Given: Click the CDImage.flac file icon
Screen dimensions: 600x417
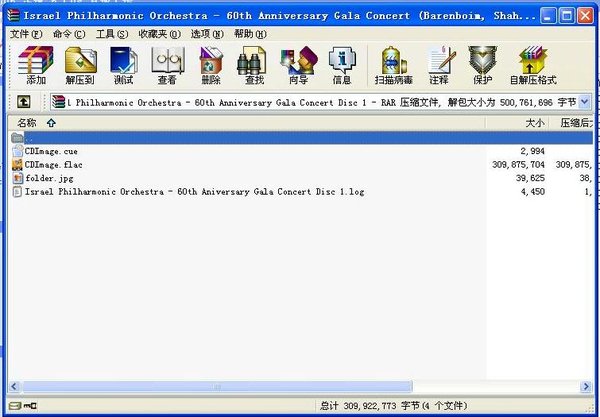Looking at the screenshot, I should (x=18, y=165).
